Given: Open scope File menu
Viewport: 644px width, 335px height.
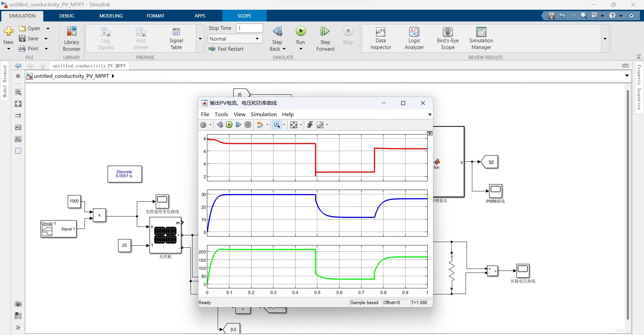Looking at the screenshot, I should 205,114.
